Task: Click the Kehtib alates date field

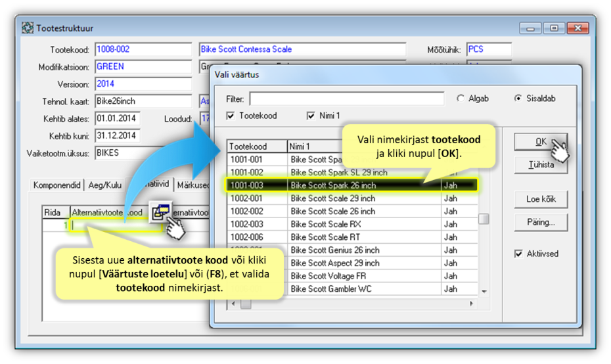Action: point(118,118)
